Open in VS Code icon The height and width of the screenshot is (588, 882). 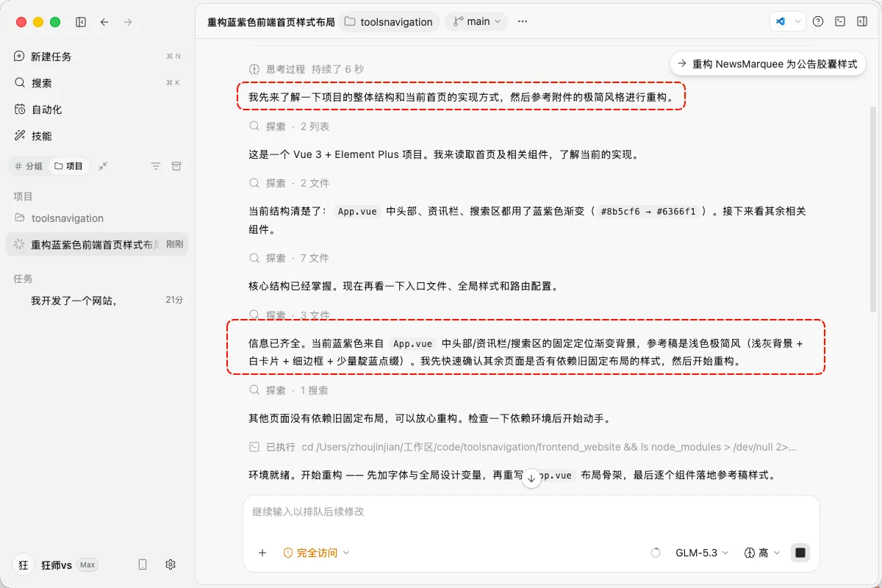click(x=781, y=21)
